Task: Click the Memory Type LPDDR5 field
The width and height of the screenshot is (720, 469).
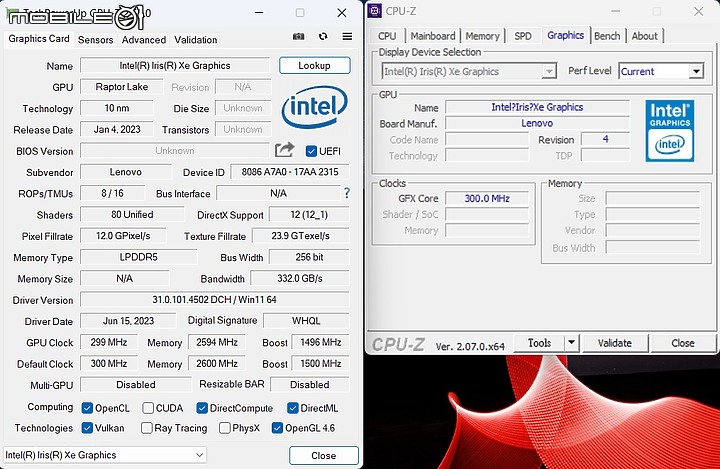Action: click(x=138, y=257)
